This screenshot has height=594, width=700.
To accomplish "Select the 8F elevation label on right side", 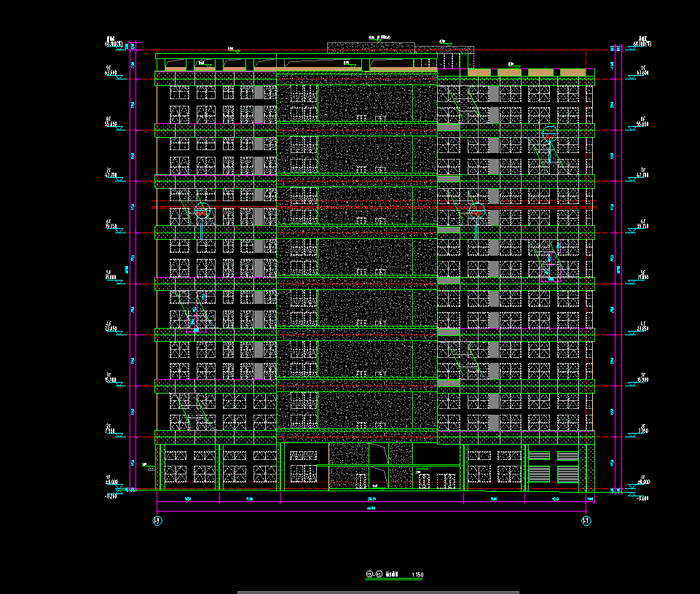I will tap(643, 122).
